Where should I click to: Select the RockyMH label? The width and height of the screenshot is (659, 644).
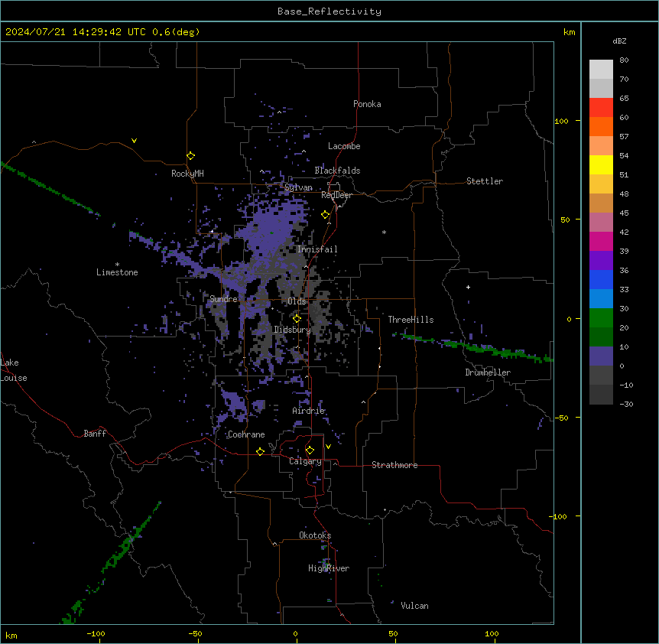click(x=187, y=174)
